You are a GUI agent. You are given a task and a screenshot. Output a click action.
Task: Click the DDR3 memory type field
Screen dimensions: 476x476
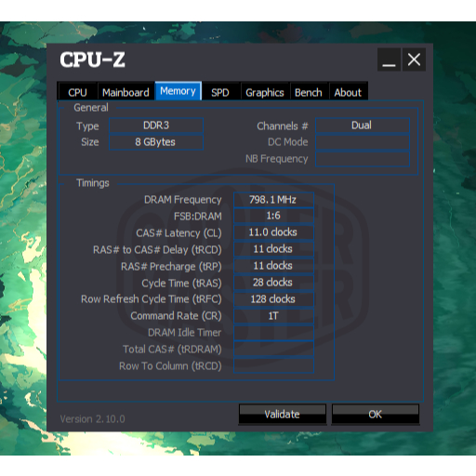point(156,126)
